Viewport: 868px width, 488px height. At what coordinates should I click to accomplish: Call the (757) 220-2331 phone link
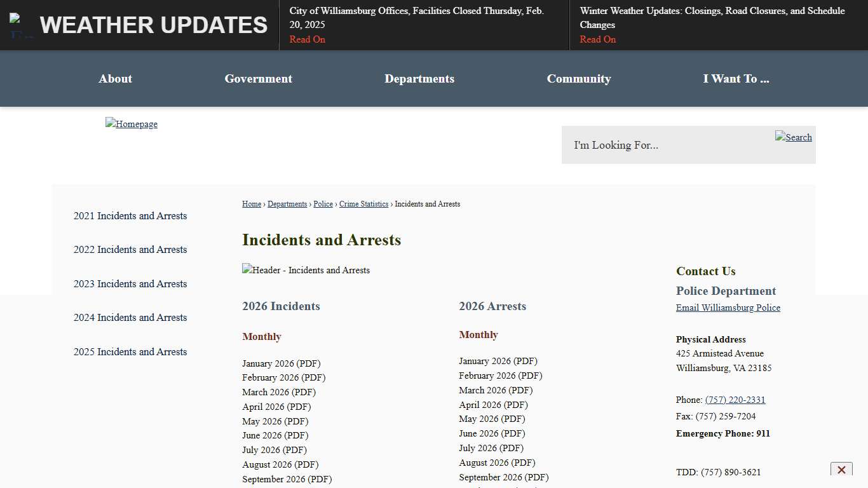click(x=735, y=400)
